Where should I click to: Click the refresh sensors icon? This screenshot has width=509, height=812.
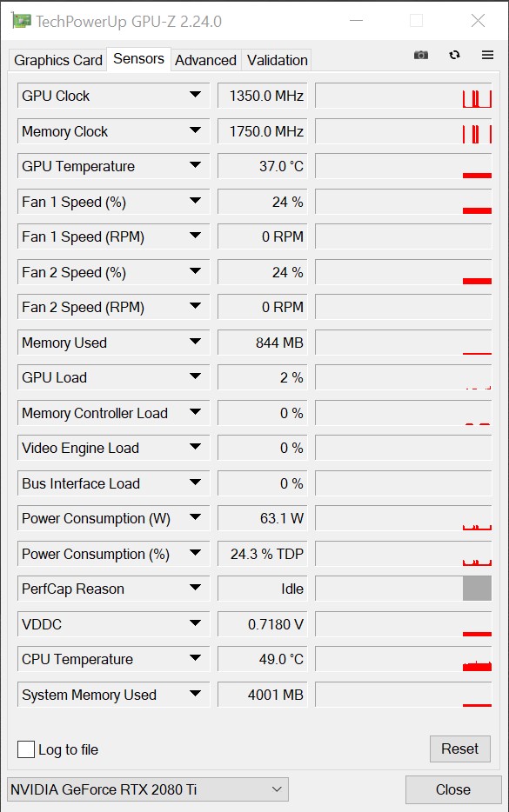click(454, 55)
